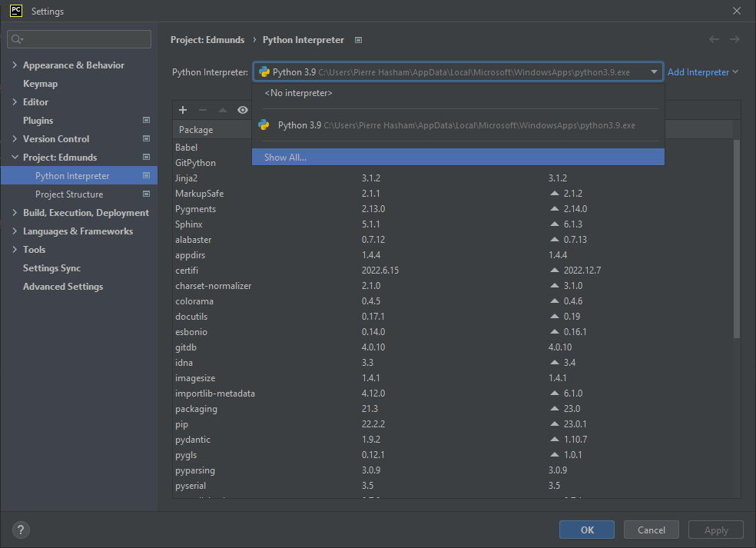Click upgrade arrow for Sphinx 6.1.3
Viewport: 756px width, 548px height.
(x=555, y=224)
